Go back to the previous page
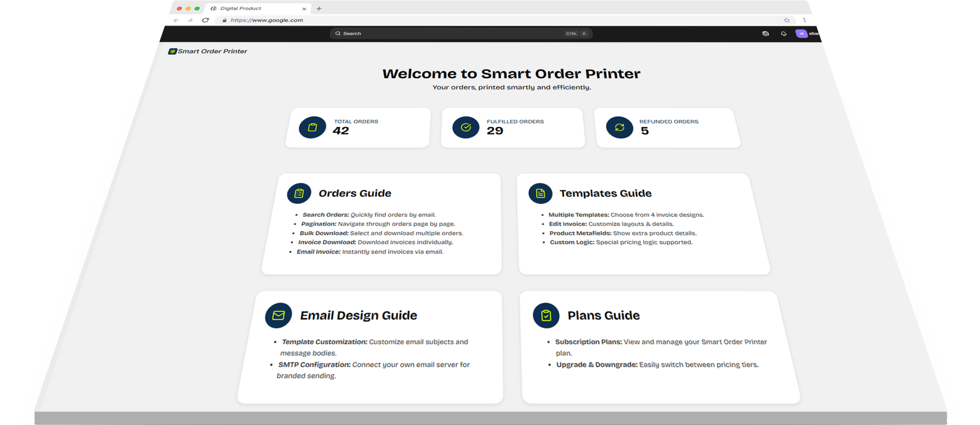Image resolution: width=980 pixels, height=425 pixels. click(x=176, y=20)
